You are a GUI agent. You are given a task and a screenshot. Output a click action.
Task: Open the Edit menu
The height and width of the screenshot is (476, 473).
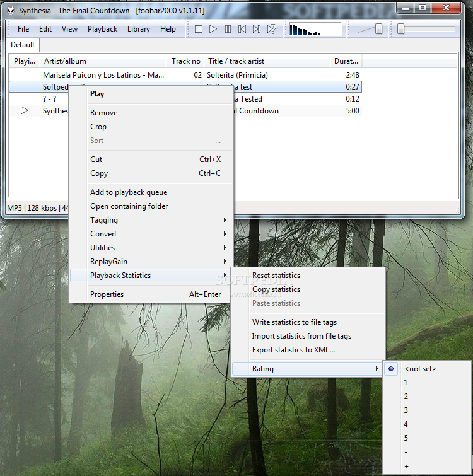(x=45, y=29)
